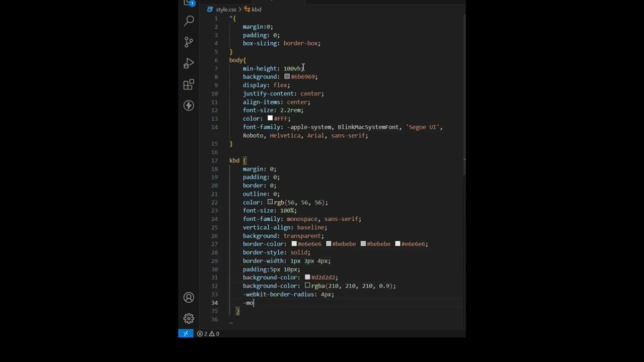Click the 'Segoe UI' font name text
The height and width of the screenshot is (362, 644).
(423, 127)
